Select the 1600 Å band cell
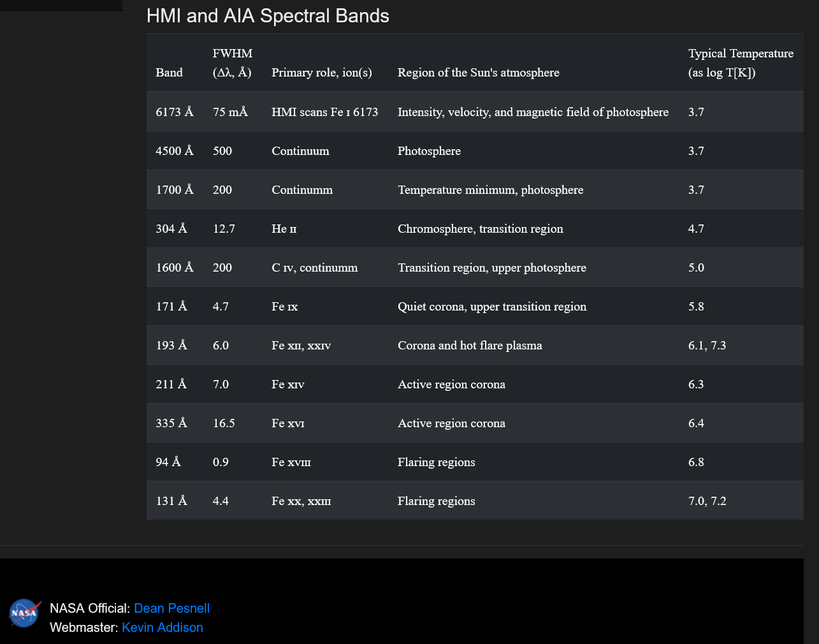Viewport: 819px width, 644px height. pos(175,267)
